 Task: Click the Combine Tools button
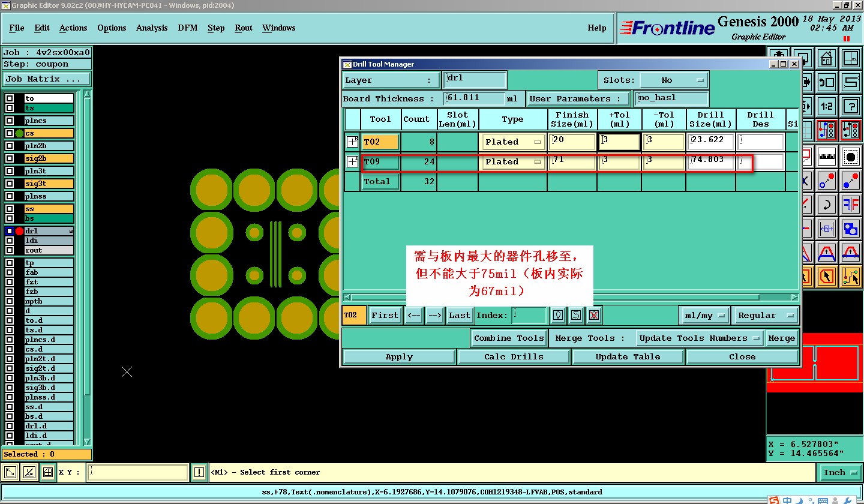[x=509, y=338]
